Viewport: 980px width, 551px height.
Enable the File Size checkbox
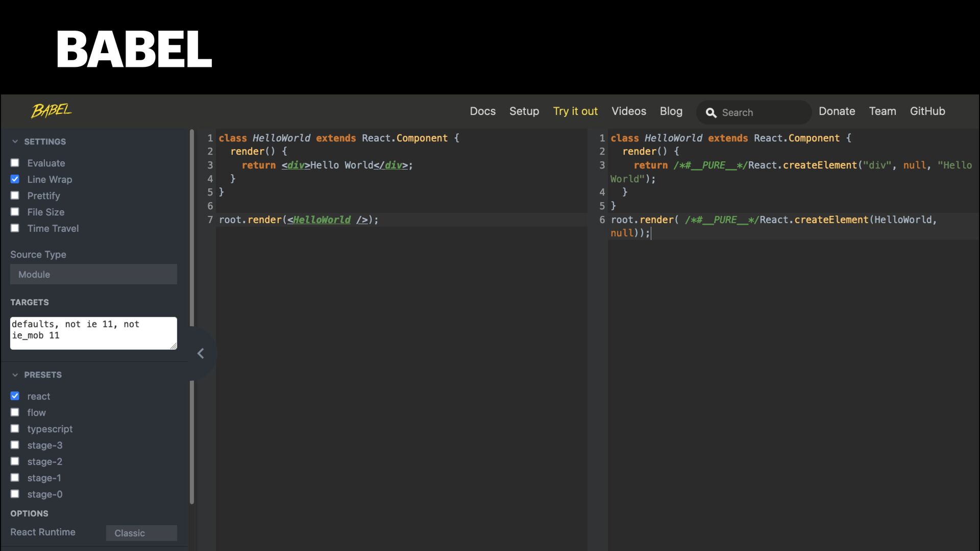15,212
